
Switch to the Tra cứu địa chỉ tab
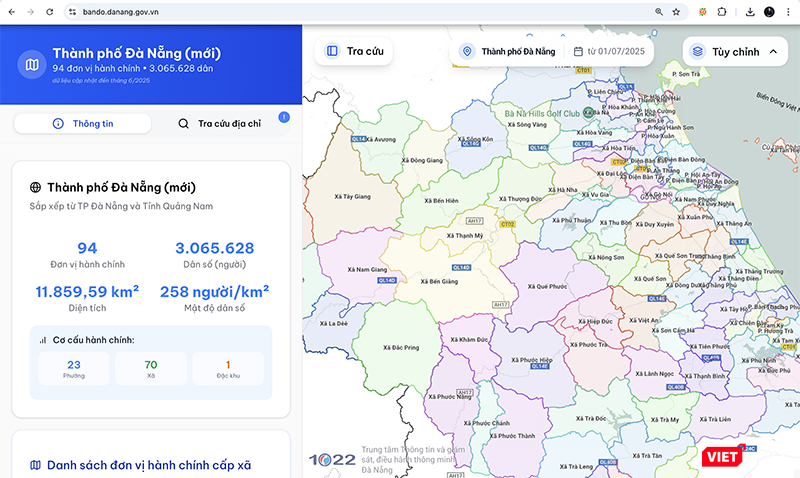click(x=219, y=123)
